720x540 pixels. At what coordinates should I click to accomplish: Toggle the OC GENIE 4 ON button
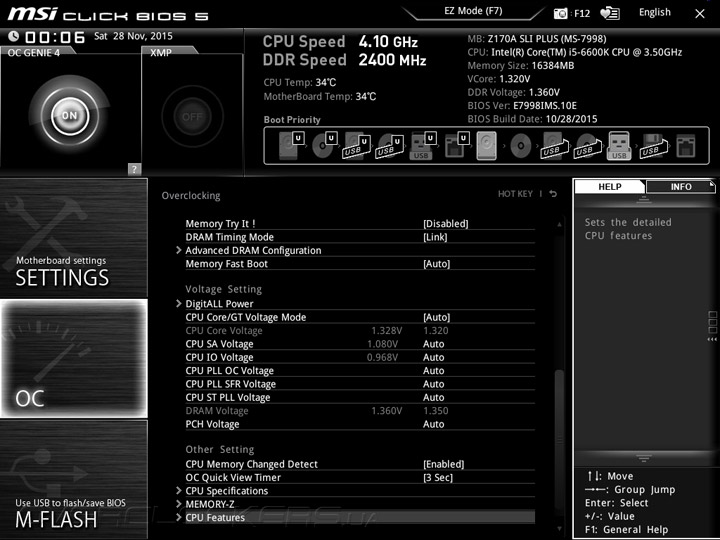pyautogui.click(x=69, y=115)
